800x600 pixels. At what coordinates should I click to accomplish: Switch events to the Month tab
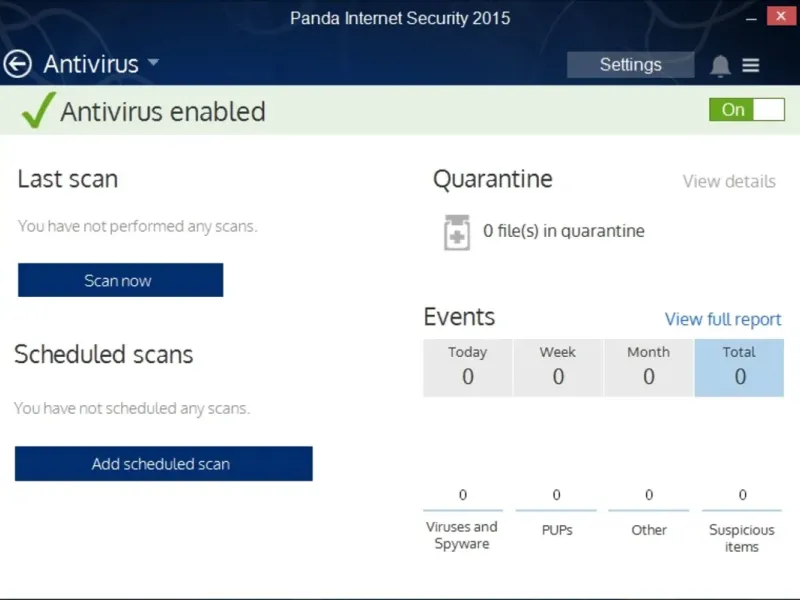point(648,367)
